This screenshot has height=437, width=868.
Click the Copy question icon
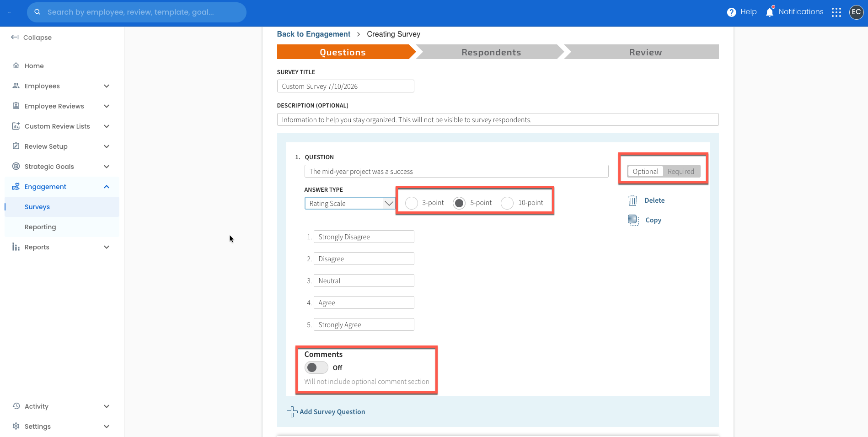[633, 220]
